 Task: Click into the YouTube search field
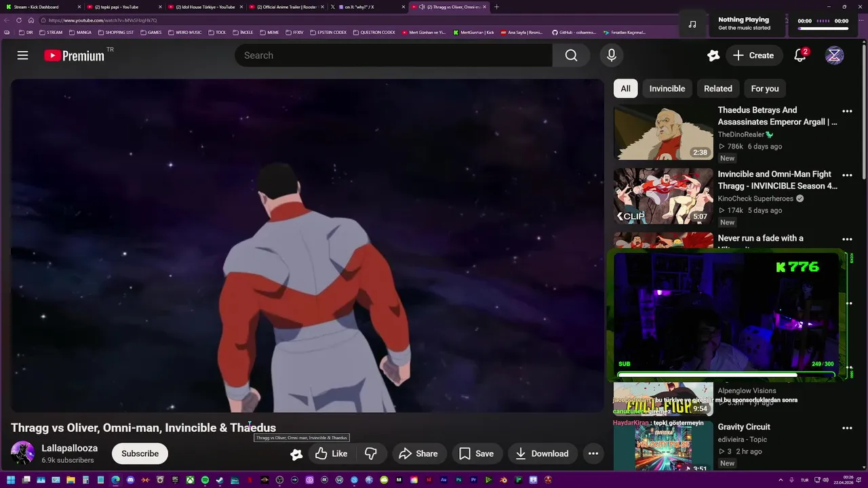pos(393,56)
